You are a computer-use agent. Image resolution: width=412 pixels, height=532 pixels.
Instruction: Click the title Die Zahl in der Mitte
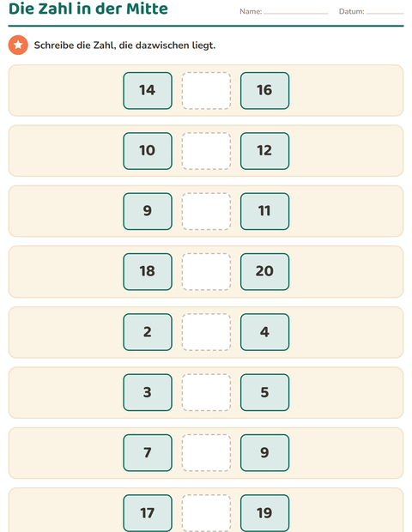pos(88,9)
